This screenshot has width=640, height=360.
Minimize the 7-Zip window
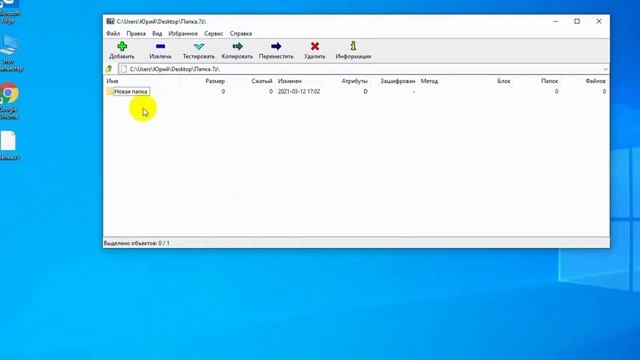556,21
